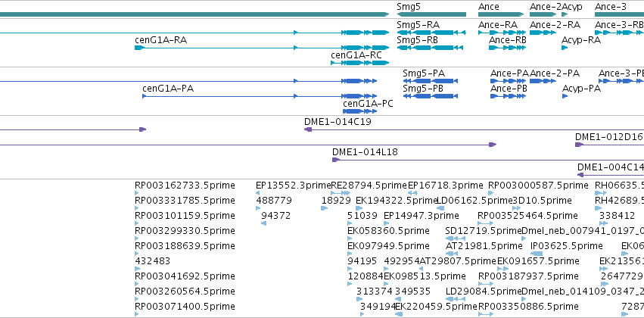This screenshot has width=644, height=318.
Task: Click EST label EP13552.3prime
Action: point(294,185)
